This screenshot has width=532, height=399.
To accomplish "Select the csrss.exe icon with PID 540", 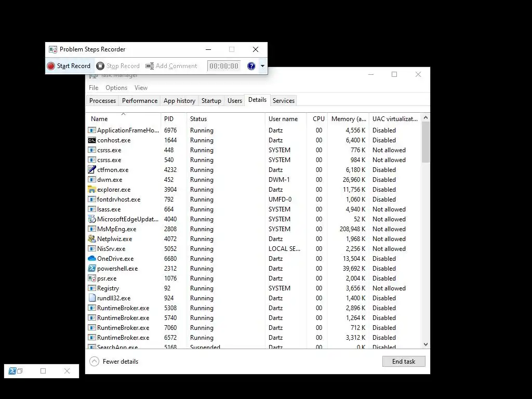I will tap(91, 160).
